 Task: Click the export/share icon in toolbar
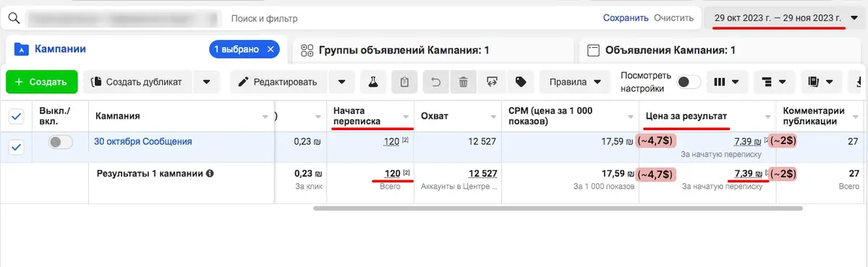(492, 82)
